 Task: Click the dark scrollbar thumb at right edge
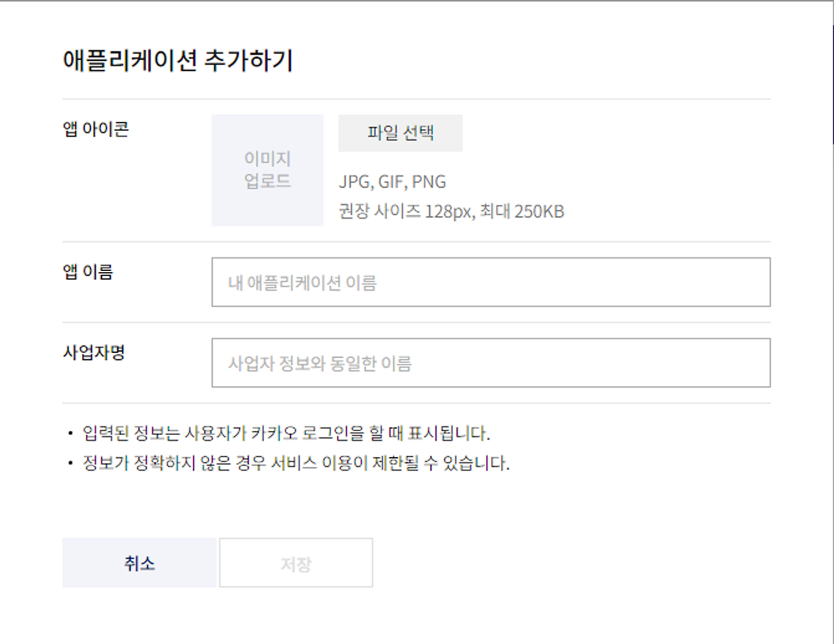[x=833, y=84]
